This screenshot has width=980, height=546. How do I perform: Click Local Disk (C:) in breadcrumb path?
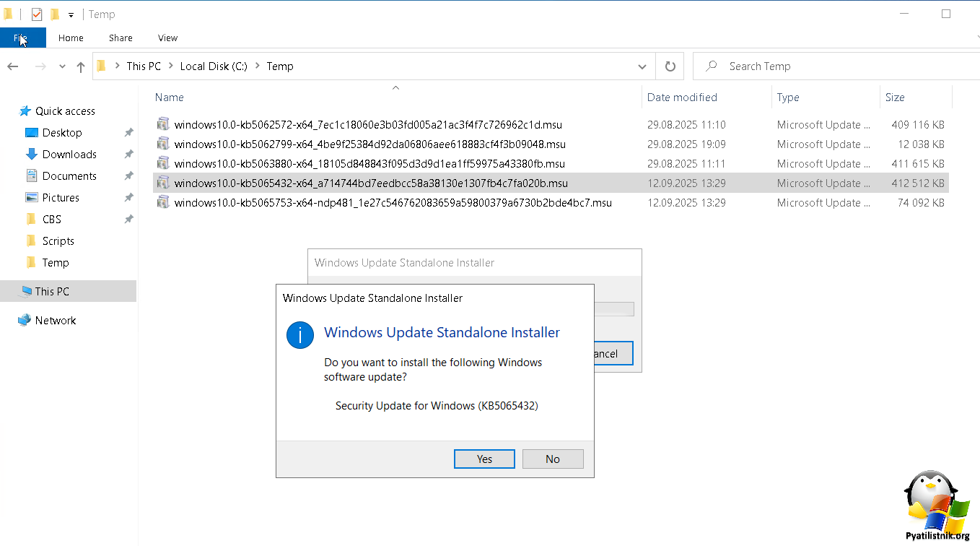tap(214, 66)
